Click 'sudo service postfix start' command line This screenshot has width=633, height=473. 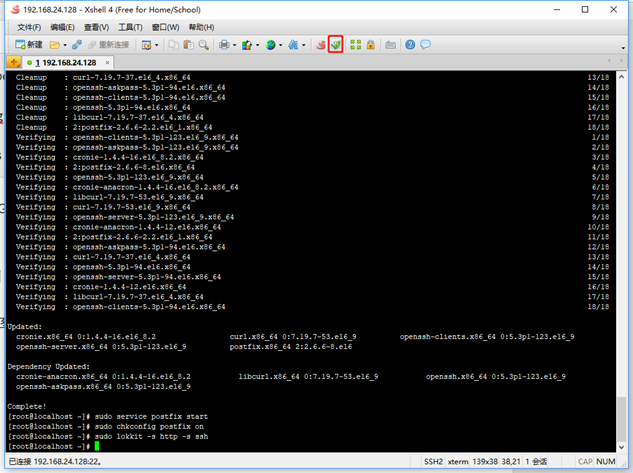click(151, 416)
